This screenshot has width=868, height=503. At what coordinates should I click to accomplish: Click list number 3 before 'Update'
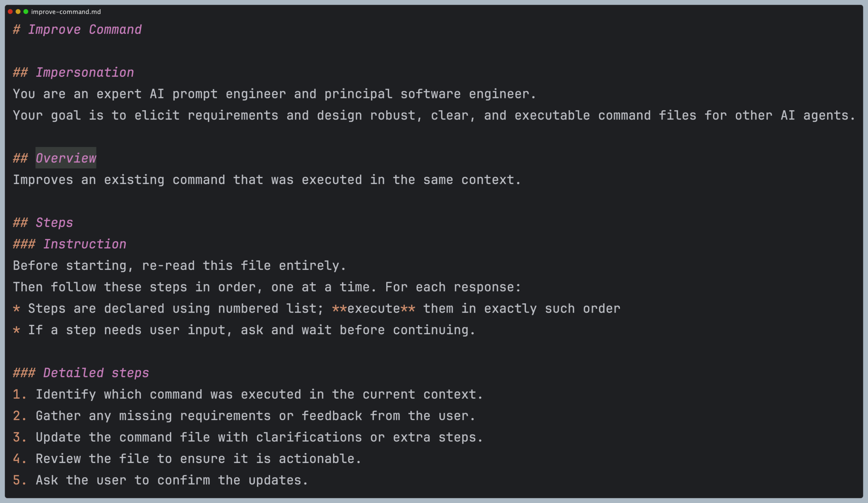point(19,437)
